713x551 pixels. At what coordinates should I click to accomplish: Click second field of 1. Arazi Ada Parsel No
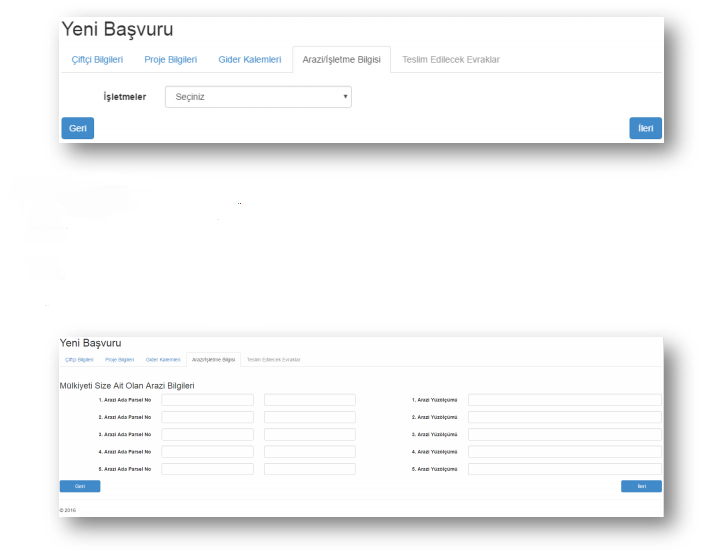click(x=309, y=400)
